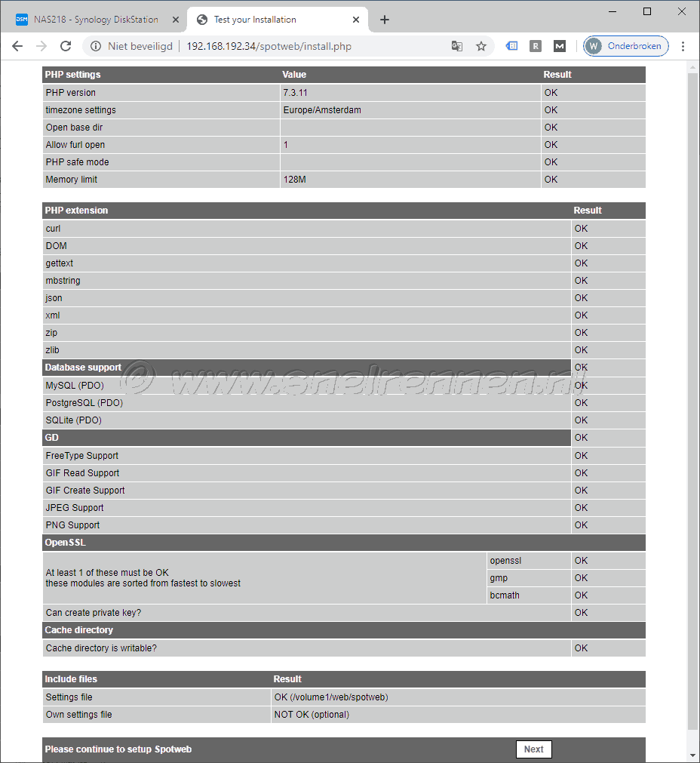Viewport: 700px width, 763px height.
Task: Click OK (/volume1/web/spotweb) settings result
Action: pos(331,697)
